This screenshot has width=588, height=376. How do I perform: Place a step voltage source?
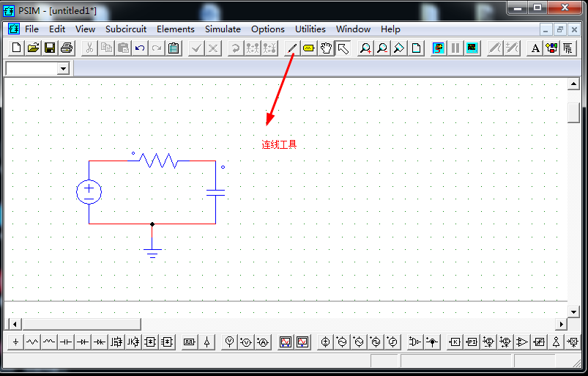[x=393, y=342]
